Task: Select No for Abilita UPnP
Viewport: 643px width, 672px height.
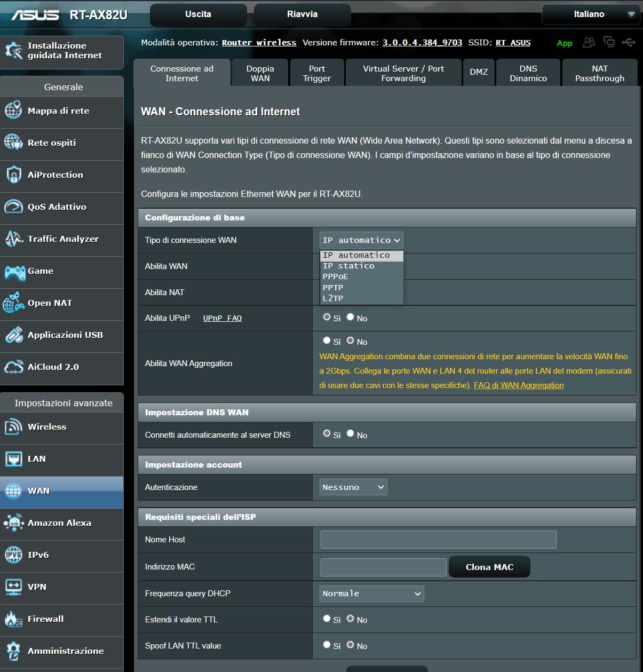Action: [350, 317]
